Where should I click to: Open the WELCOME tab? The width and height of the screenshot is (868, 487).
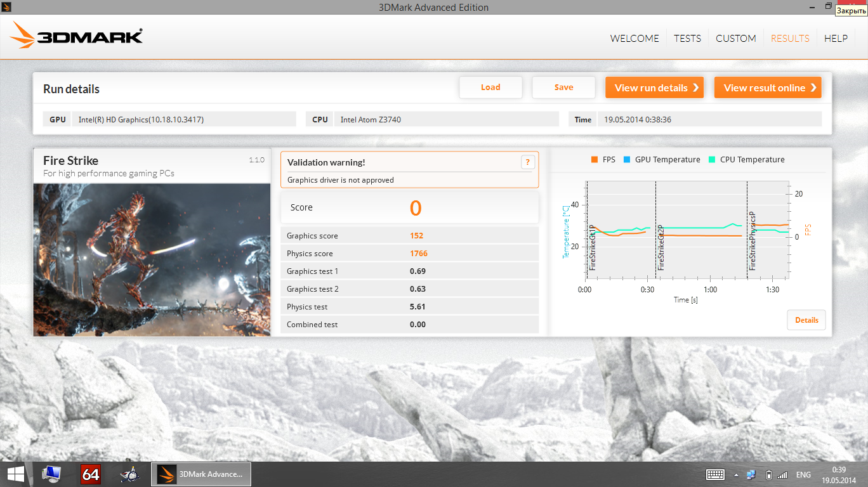[635, 38]
